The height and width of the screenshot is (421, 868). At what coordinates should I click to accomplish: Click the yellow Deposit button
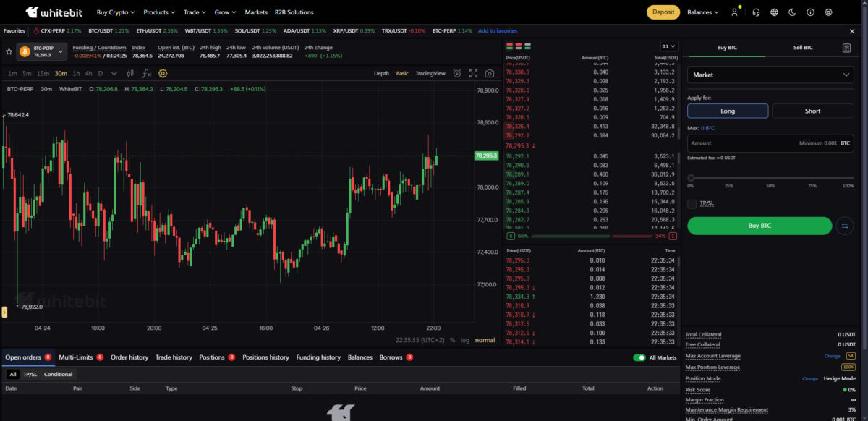663,12
